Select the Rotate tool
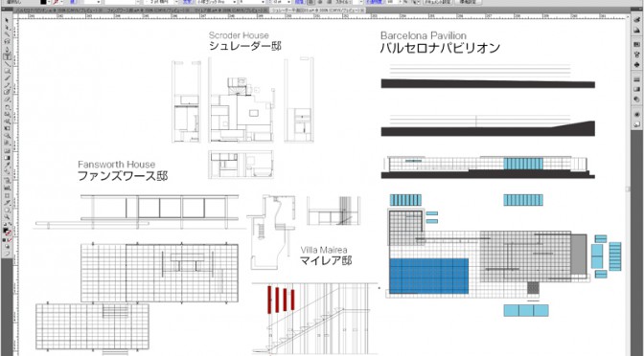The width and height of the screenshot is (644, 356). (8, 106)
